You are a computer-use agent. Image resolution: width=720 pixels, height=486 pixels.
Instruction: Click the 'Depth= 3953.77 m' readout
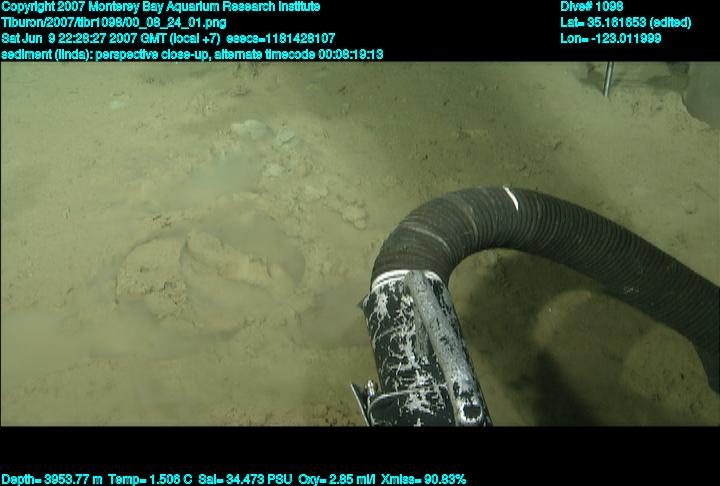pos(52,480)
